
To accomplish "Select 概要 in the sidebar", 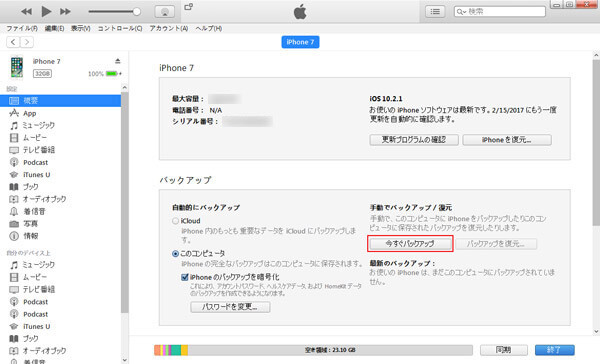I will (60, 101).
